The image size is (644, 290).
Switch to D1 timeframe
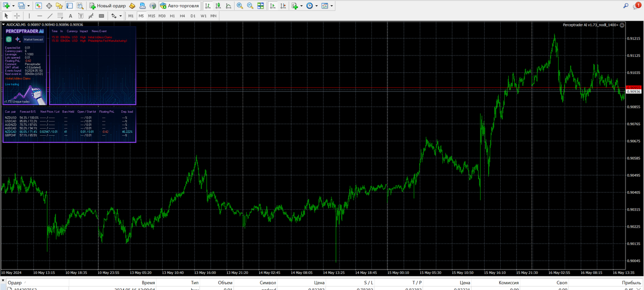193,16
